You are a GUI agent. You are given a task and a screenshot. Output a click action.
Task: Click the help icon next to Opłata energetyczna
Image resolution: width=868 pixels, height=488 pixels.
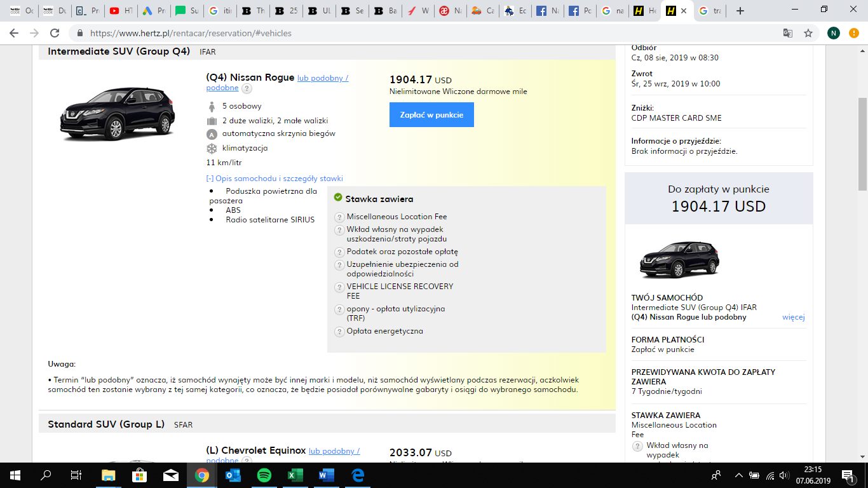(x=339, y=332)
